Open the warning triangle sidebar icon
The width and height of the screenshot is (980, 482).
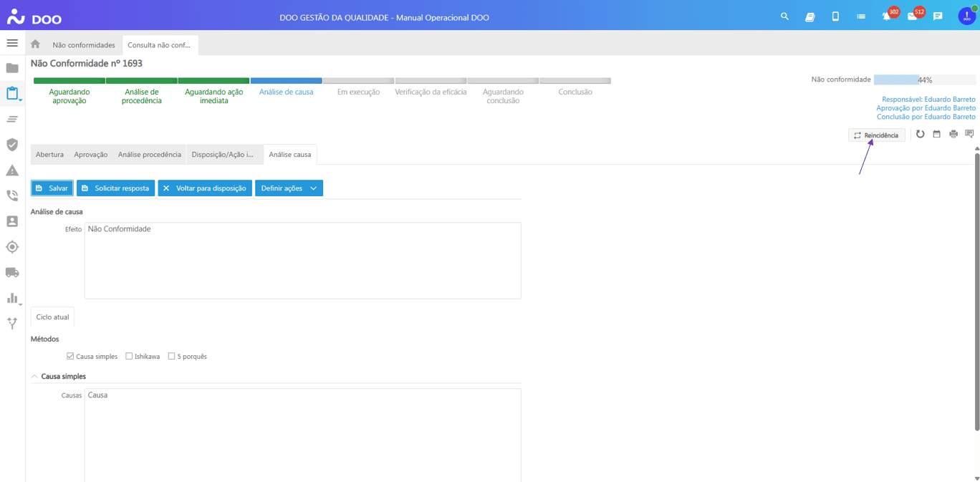tap(12, 170)
